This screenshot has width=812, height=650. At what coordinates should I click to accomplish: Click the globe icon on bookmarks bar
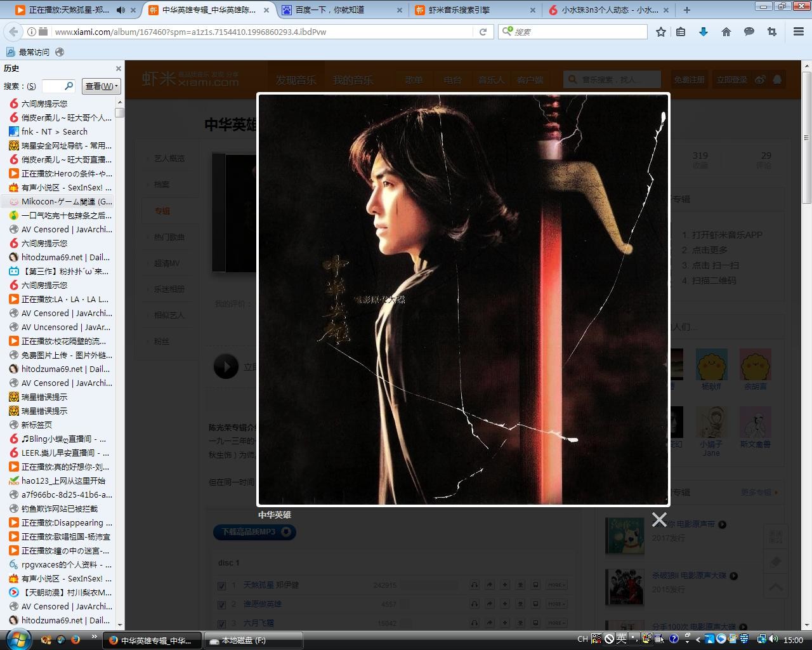pyautogui.click(x=60, y=52)
